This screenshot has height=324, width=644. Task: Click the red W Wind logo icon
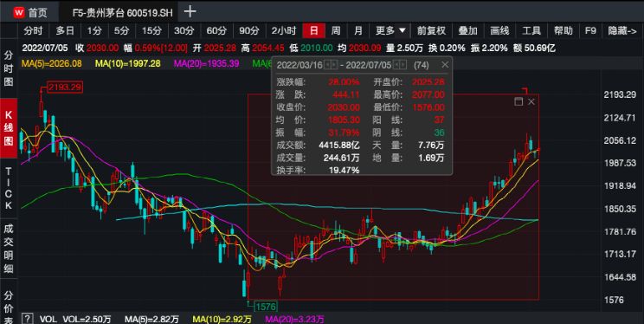coord(19,12)
